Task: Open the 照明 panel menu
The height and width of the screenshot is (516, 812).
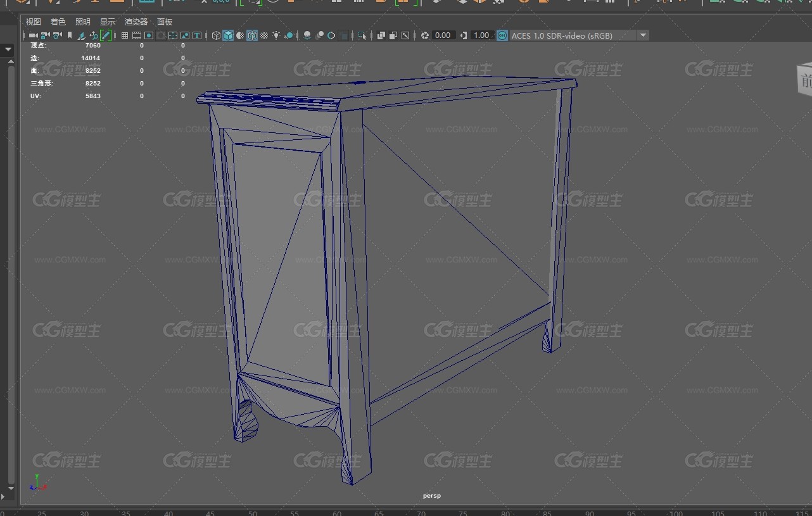Action: click(83, 22)
